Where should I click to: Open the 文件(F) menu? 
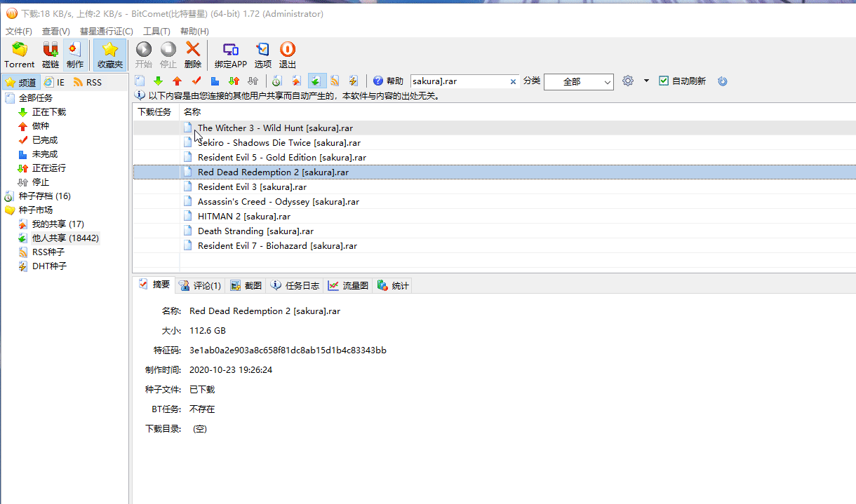[x=19, y=31]
